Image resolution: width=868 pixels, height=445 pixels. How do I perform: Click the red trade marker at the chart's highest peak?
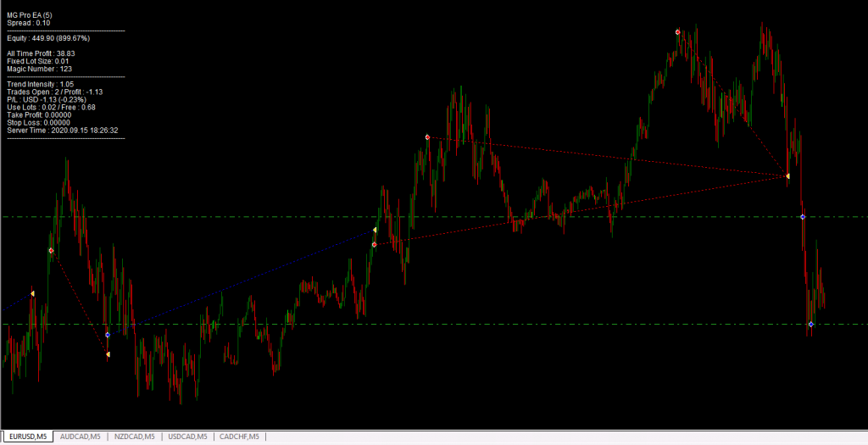coord(677,32)
